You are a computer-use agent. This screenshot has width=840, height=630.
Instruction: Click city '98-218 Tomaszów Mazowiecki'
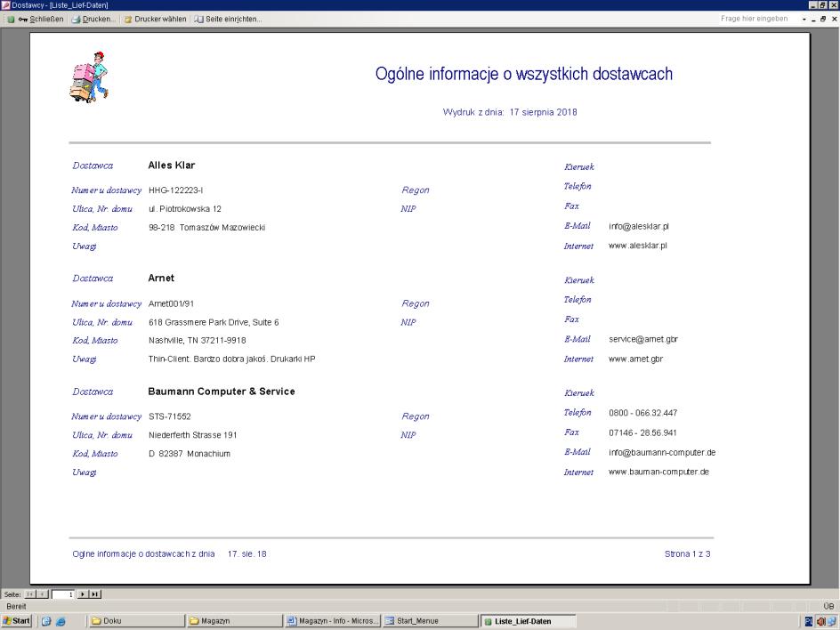[x=206, y=228]
